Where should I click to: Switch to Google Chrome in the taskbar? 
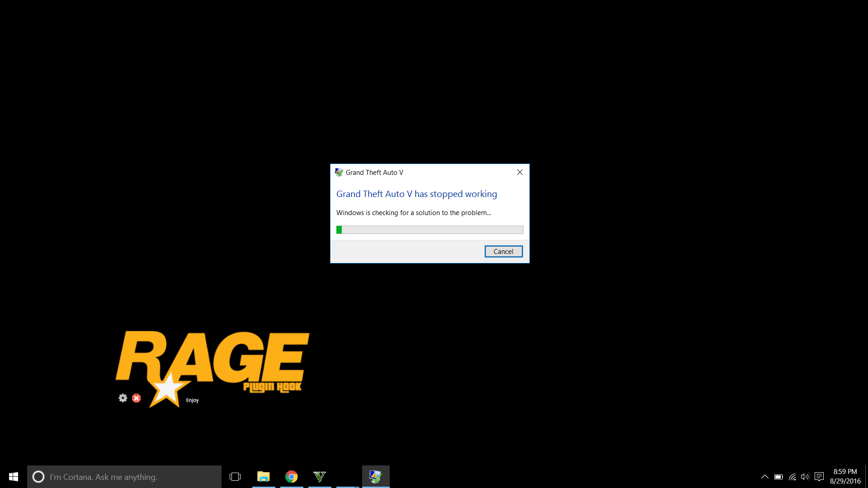tap(292, 477)
